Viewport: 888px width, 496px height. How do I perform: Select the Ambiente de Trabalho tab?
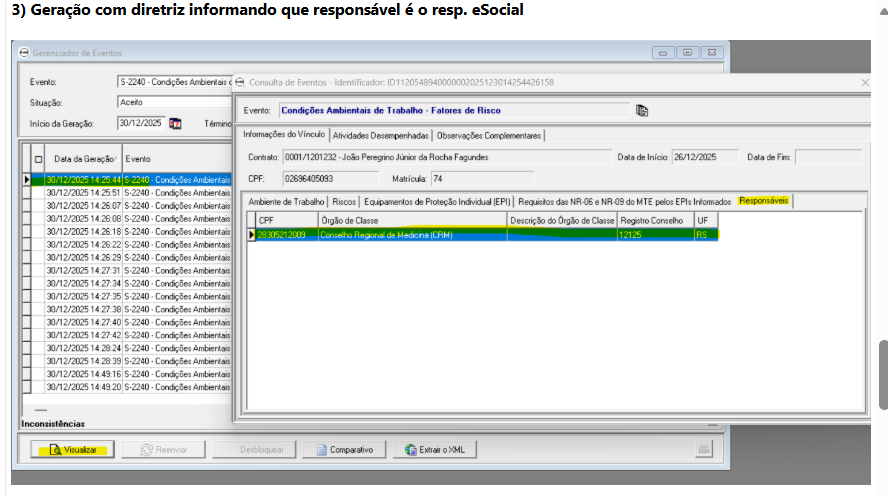[x=286, y=201]
